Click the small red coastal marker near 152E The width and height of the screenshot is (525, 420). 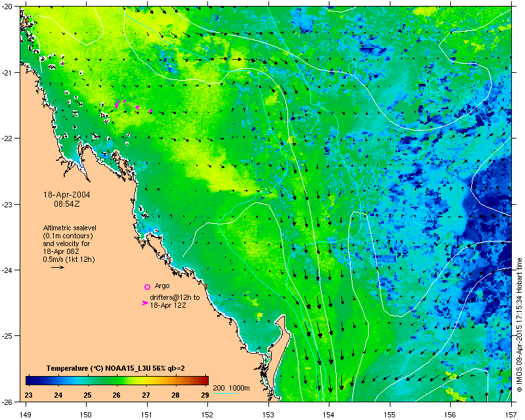tap(206, 286)
